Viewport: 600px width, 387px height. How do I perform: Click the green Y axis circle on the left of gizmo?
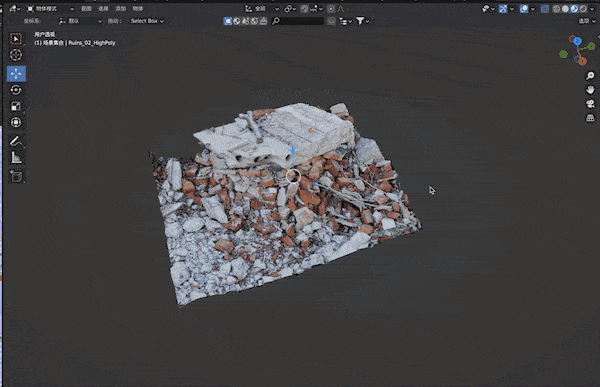click(x=563, y=54)
